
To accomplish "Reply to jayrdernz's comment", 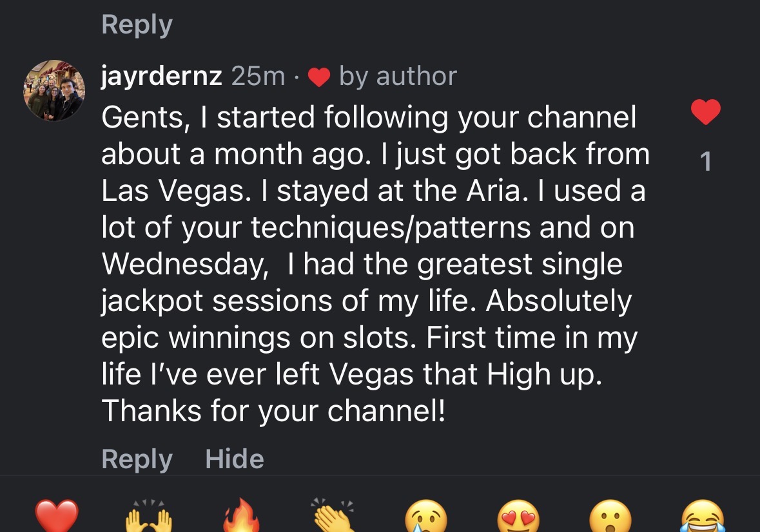I will tap(136, 459).
